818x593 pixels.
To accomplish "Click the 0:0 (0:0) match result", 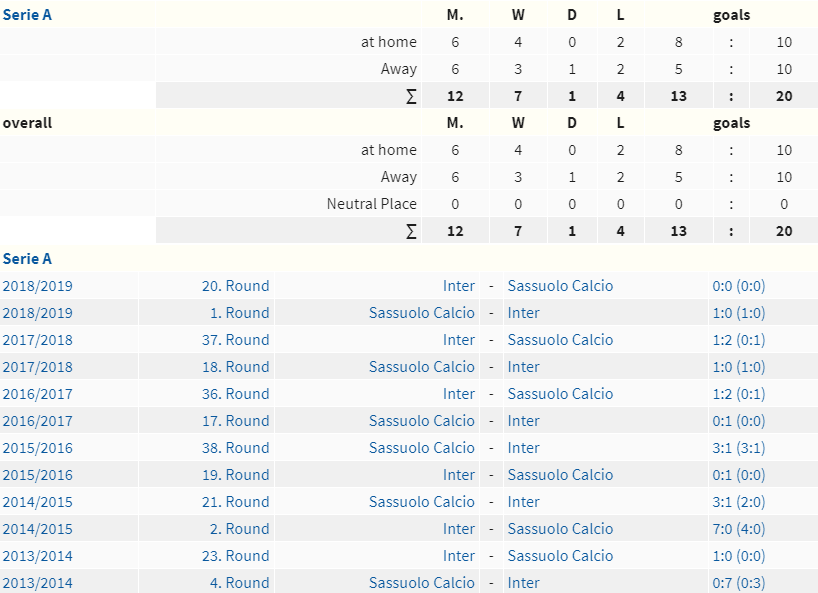I will click(739, 286).
